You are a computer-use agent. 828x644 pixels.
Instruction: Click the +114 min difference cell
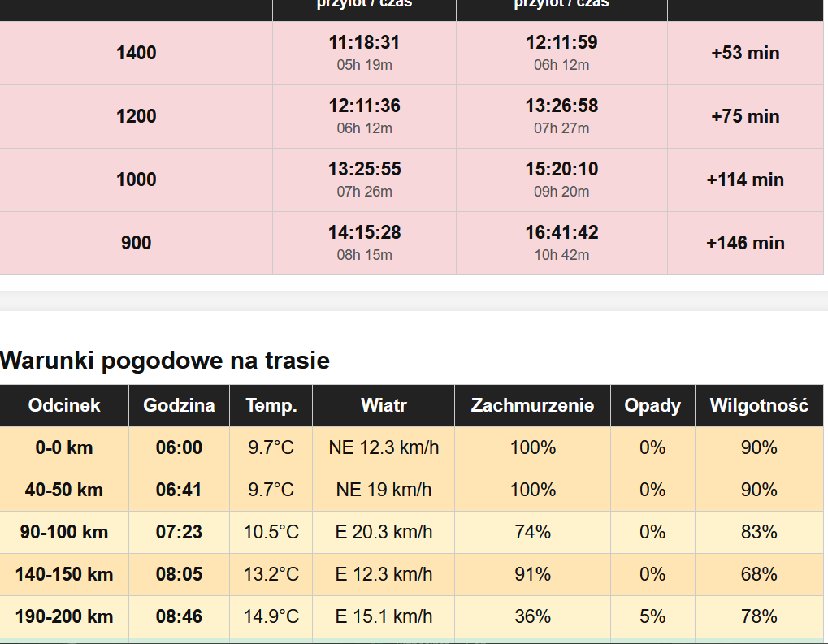click(745, 179)
